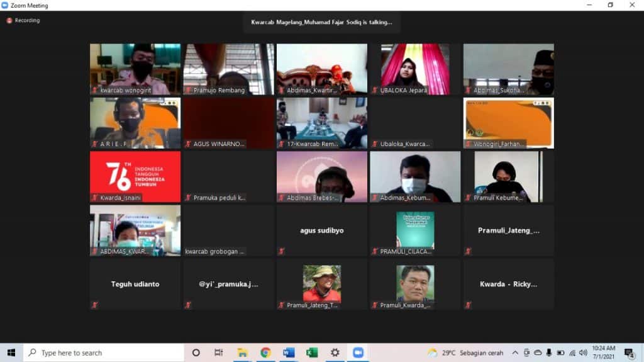Open the date and time flyout

point(604,353)
